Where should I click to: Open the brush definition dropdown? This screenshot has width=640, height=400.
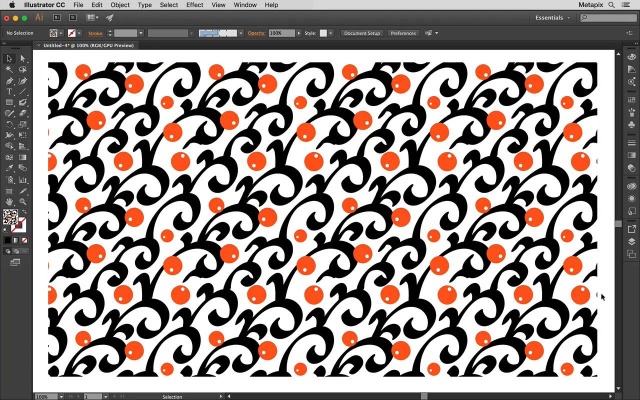[241, 33]
